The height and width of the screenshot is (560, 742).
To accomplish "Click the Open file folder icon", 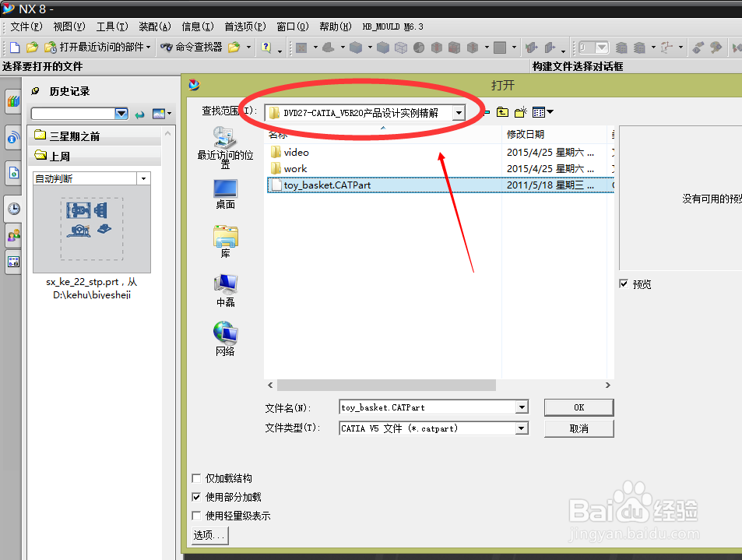I will tap(31, 47).
